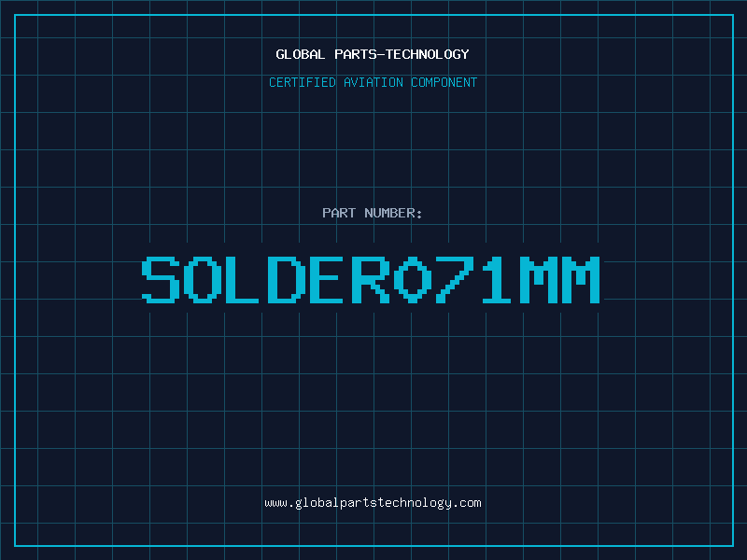This screenshot has width=747, height=560.
Task: Click the GLOBAL PARTS-TECHNOLOGY heading
Action: (373, 54)
